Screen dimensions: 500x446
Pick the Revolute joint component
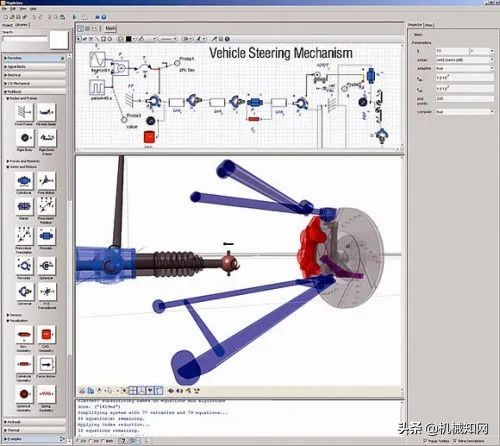(24, 266)
